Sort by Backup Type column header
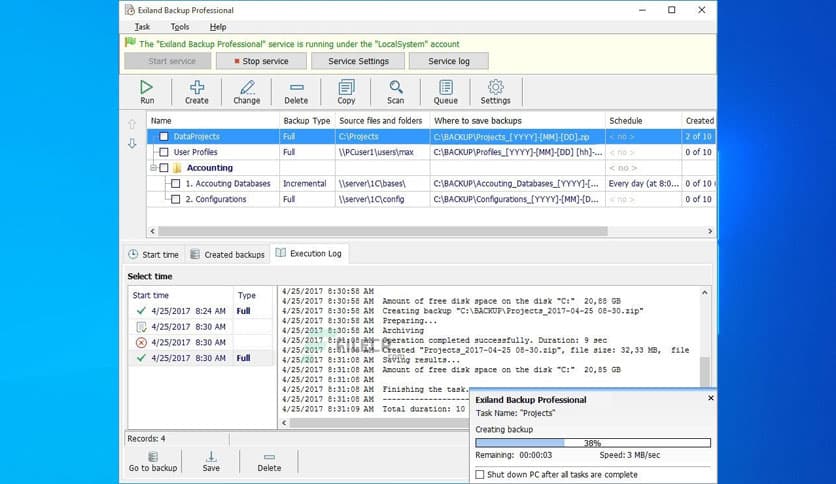This screenshot has height=484, width=836. pyautogui.click(x=307, y=121)
